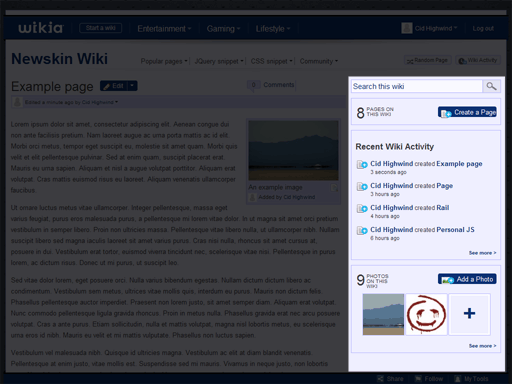
Task: Open the Community menu
Action: (319, 61)
